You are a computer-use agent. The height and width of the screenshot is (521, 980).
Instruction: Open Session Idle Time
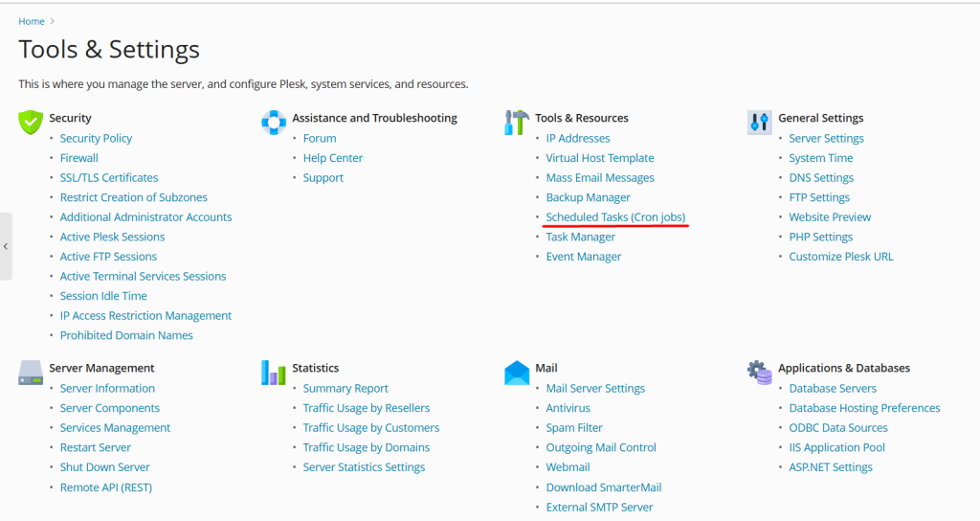point(103,296)
